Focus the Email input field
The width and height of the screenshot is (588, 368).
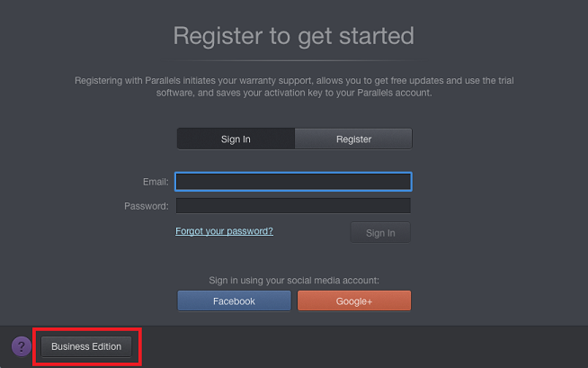[x=293, y=182]
